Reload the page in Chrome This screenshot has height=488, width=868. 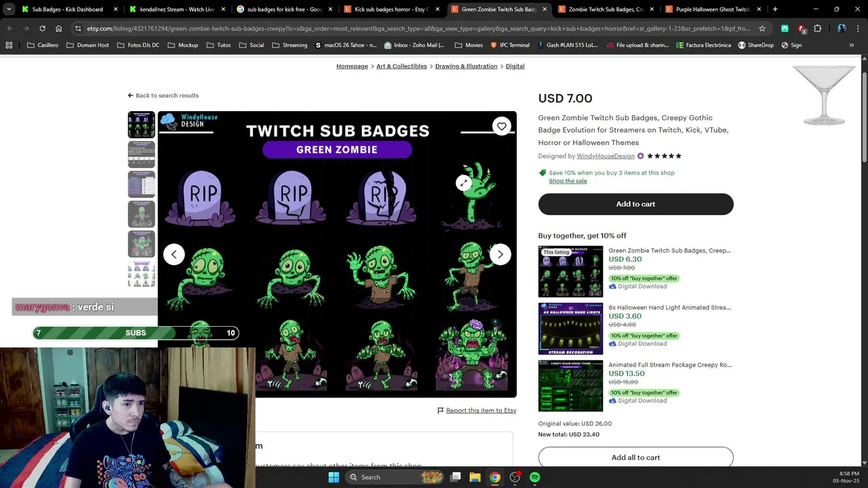(x=42, y=28)
